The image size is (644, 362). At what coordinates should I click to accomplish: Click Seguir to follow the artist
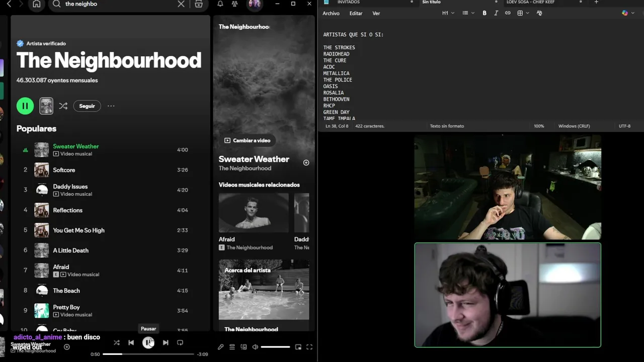87,106
